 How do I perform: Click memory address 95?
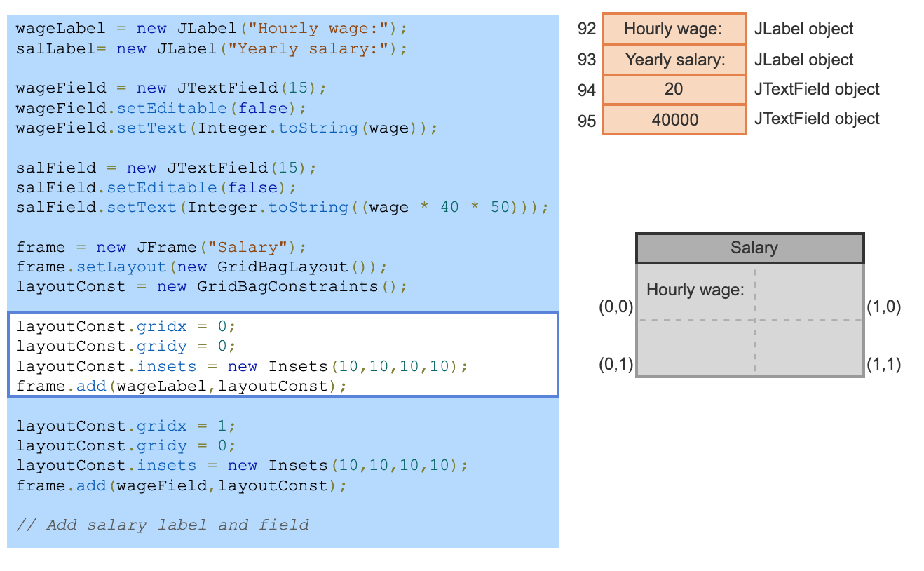[587, 121]
